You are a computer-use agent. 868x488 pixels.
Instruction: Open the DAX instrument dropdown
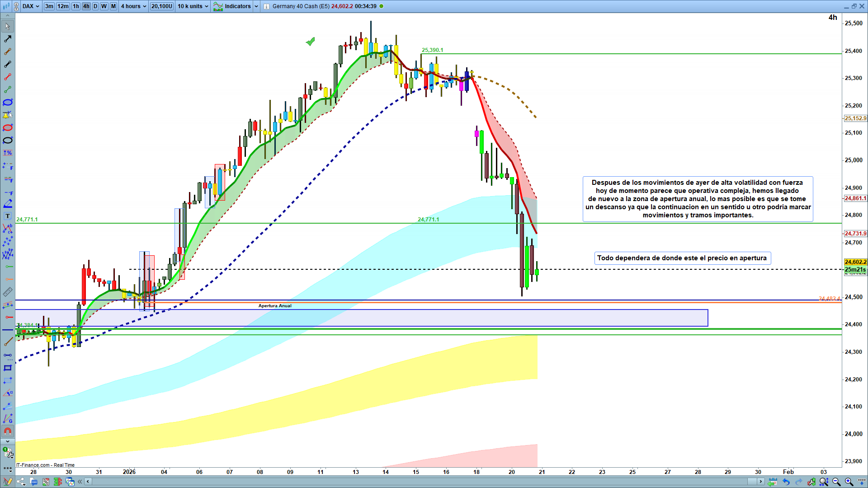[x=31, y=6]
